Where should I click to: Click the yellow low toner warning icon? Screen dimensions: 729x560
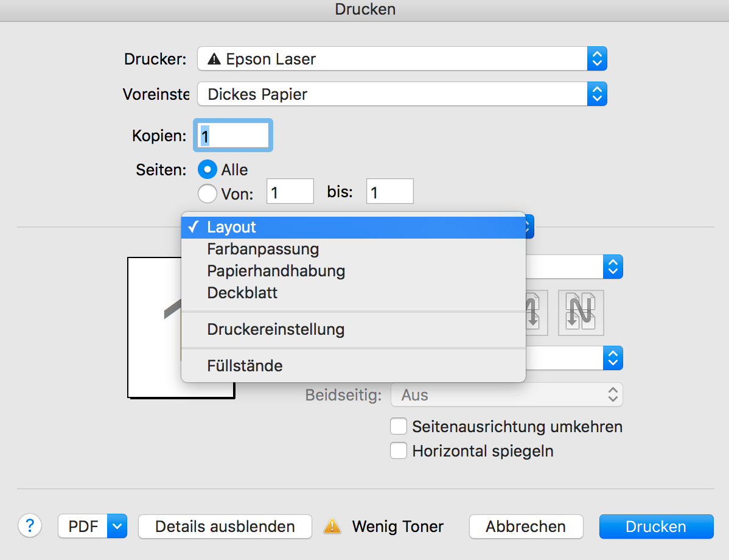pyautogui.click(x=332, y=526)
